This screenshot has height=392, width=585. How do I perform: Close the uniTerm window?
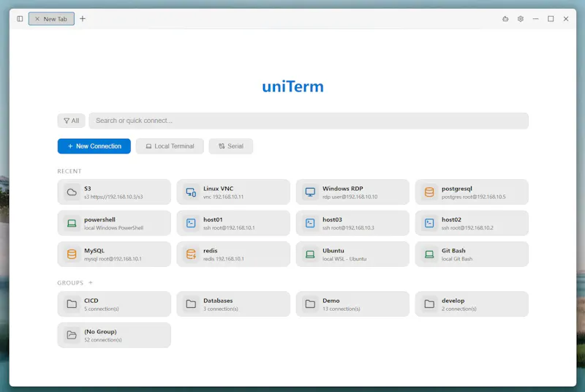coord(566,18)
